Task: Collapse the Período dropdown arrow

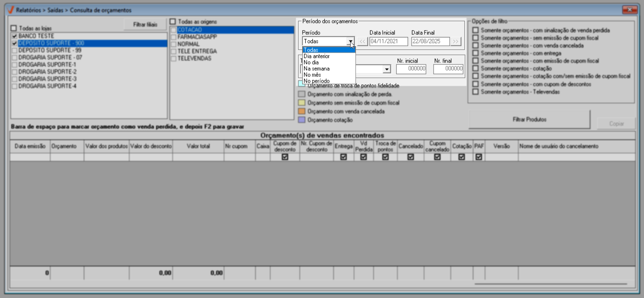Action: tap(351, 41)
